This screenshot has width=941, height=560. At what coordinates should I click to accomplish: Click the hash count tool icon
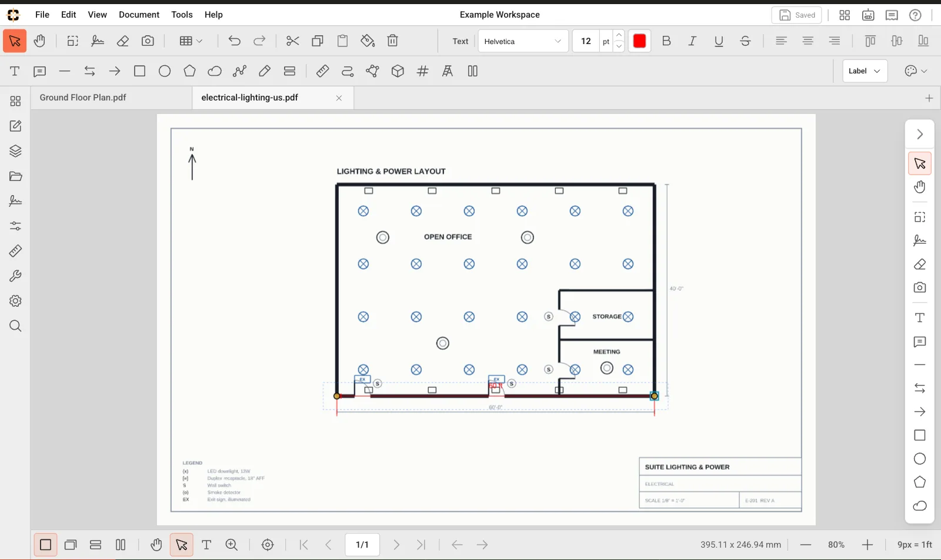422,71
